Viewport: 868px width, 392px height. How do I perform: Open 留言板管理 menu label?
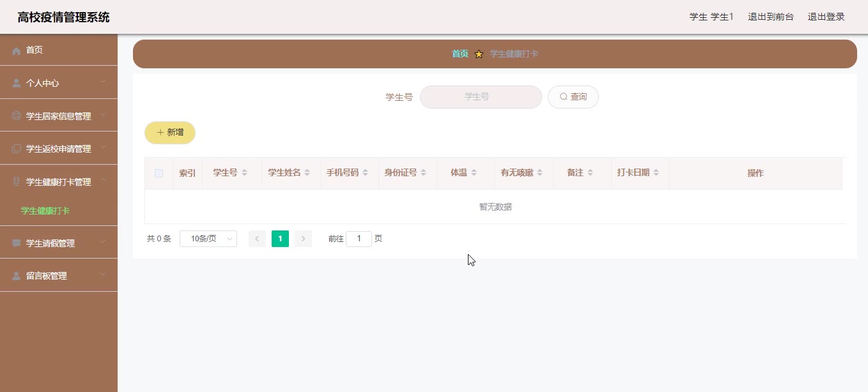click(x=46, y=276)
